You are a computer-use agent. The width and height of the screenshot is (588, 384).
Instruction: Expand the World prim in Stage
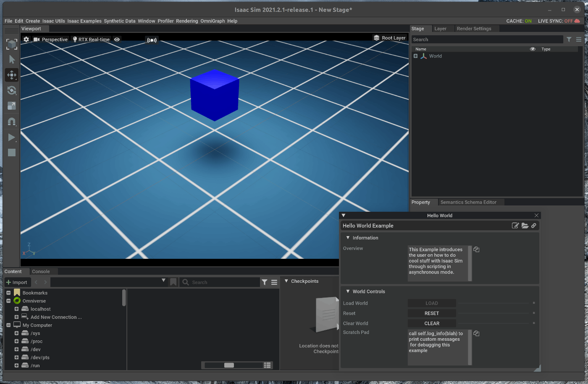(x=416, y=56)
